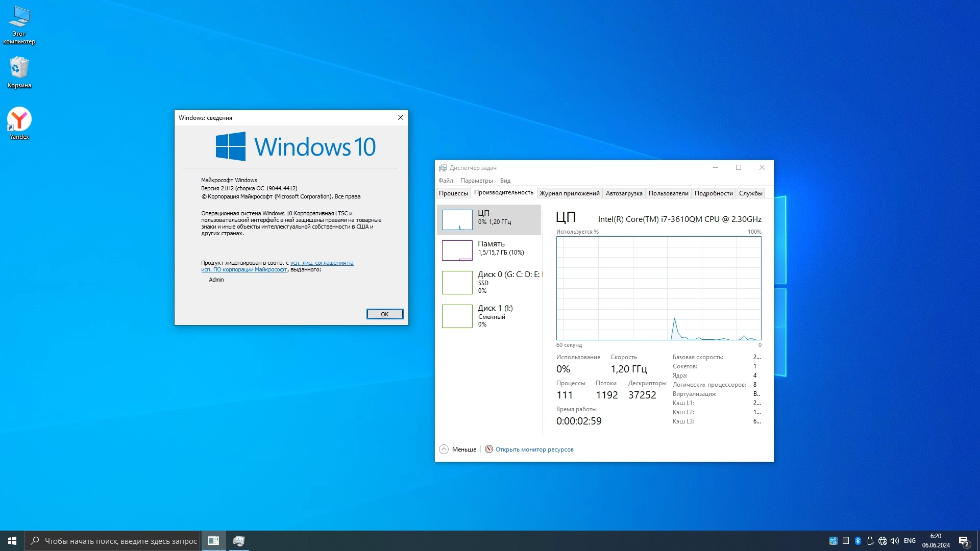This screenshot has height=551, width=980.
Task: Click the Bluetooth tray icon
Action: tap(858, 541)
